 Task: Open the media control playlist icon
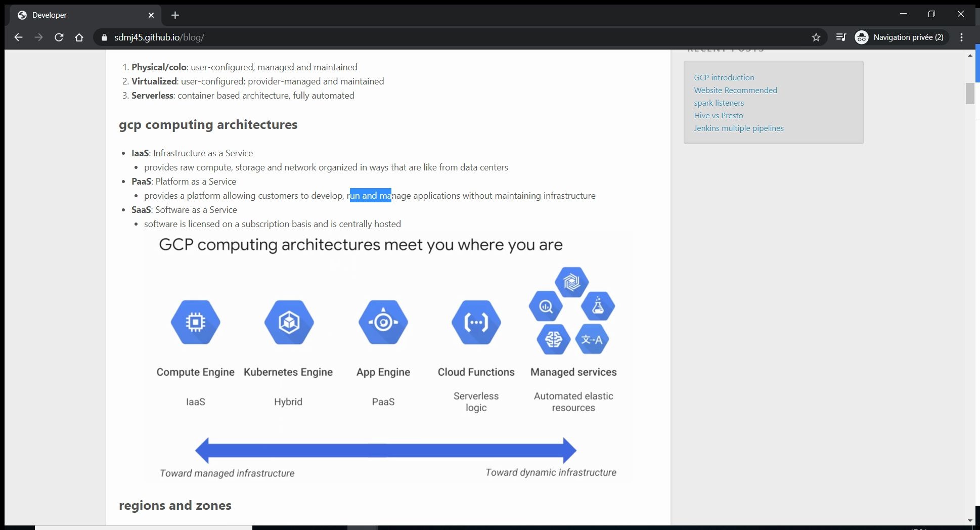(841, 37)
